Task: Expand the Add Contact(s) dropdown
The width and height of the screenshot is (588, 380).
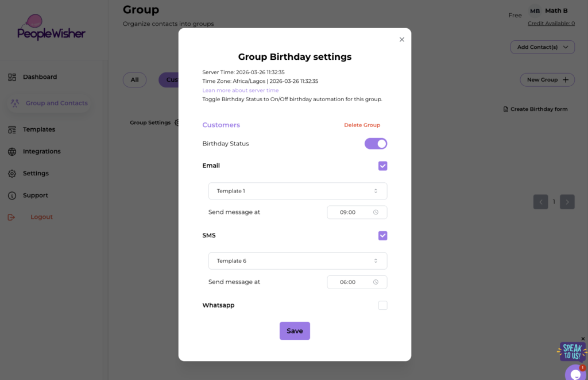Action: (543, 47)
